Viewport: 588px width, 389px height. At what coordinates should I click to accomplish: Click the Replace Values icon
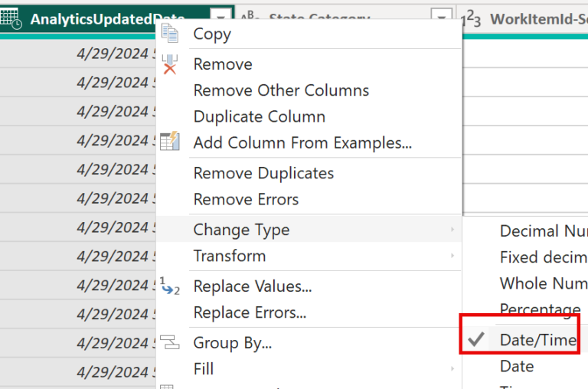(170, 286)
